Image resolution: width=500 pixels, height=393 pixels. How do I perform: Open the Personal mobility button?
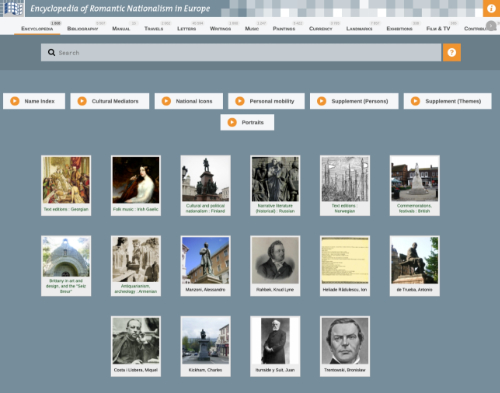[266, 101]
